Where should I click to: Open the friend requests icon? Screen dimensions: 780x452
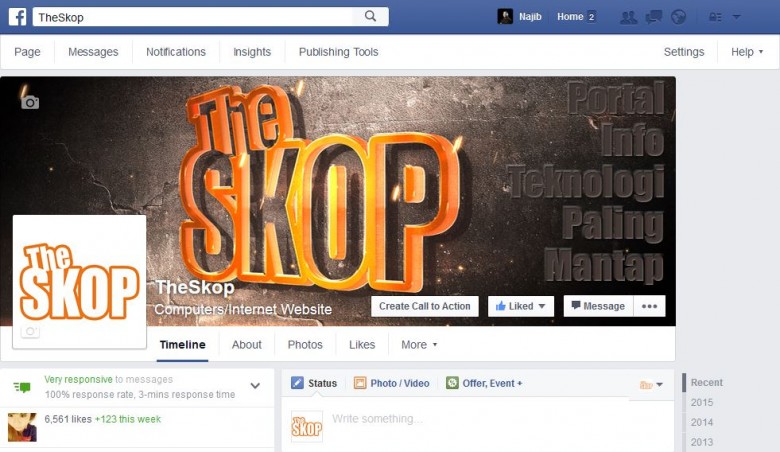click(x=629, y=17)
